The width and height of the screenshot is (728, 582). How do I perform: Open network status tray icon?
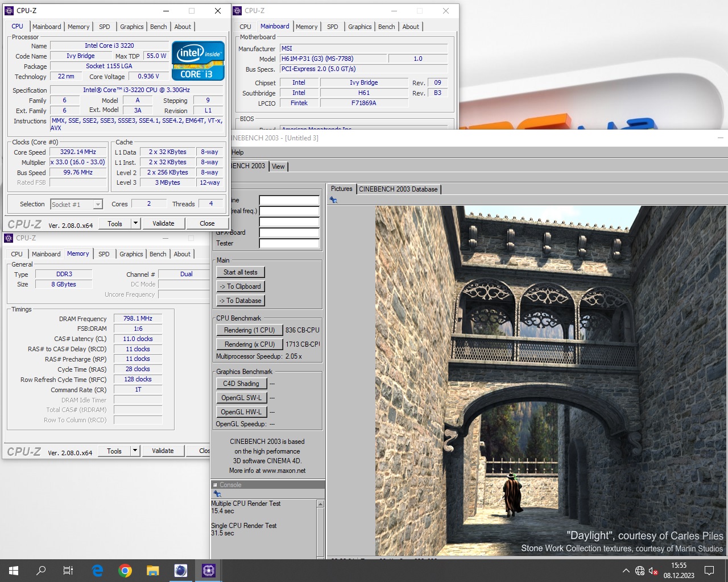(640, 571)
